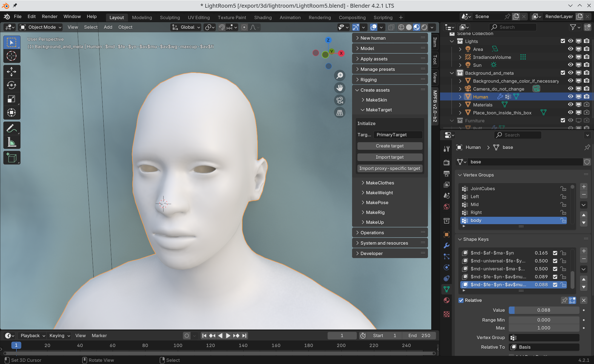
Task: Collapse the Shape Keys panel
Action: [476, 239]
